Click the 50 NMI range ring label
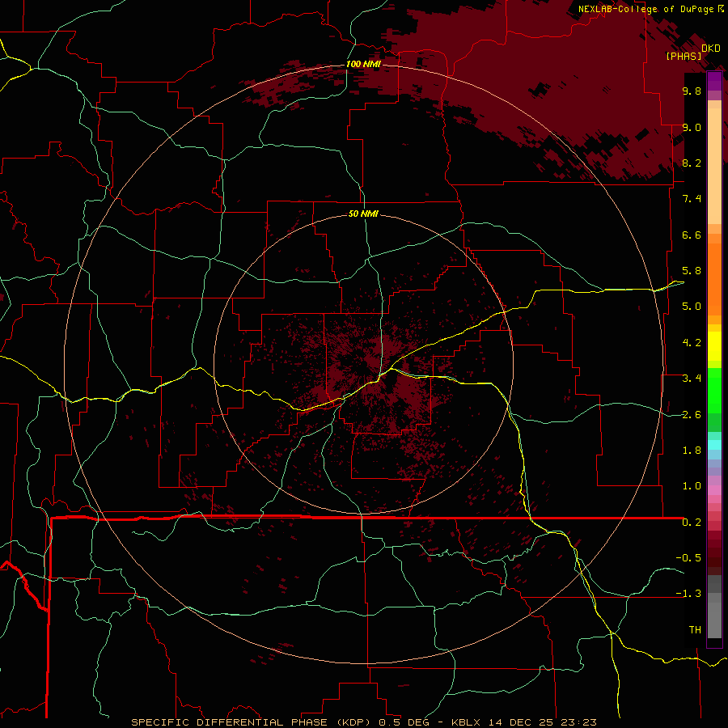 tap(363, 214)
